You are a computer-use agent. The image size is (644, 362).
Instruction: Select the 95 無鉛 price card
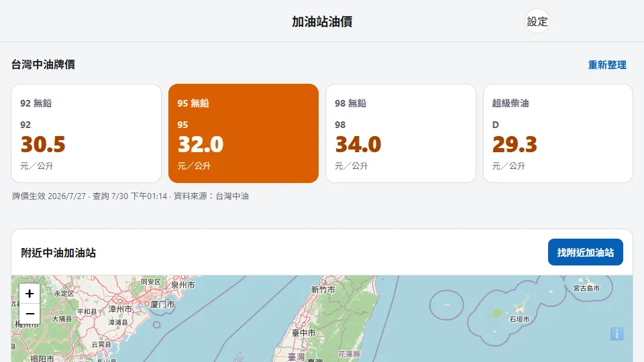(244, 133)
